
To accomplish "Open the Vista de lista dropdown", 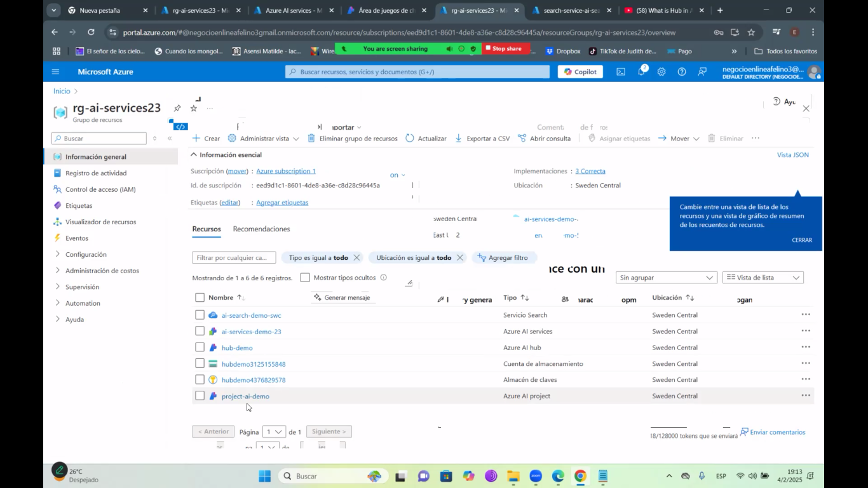I will 763,278.
